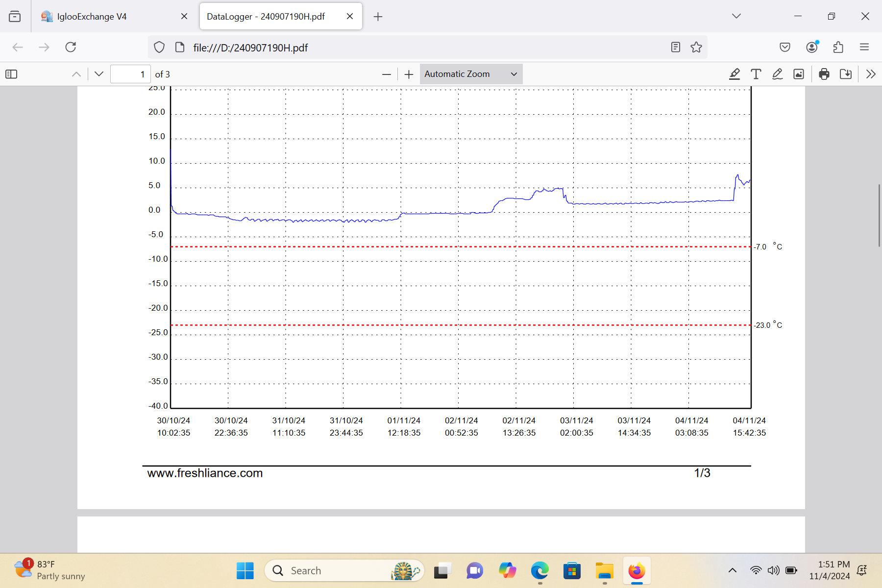Click www.freshliance.com footer text
882x588 pixels.
click(x=205, y=473)
